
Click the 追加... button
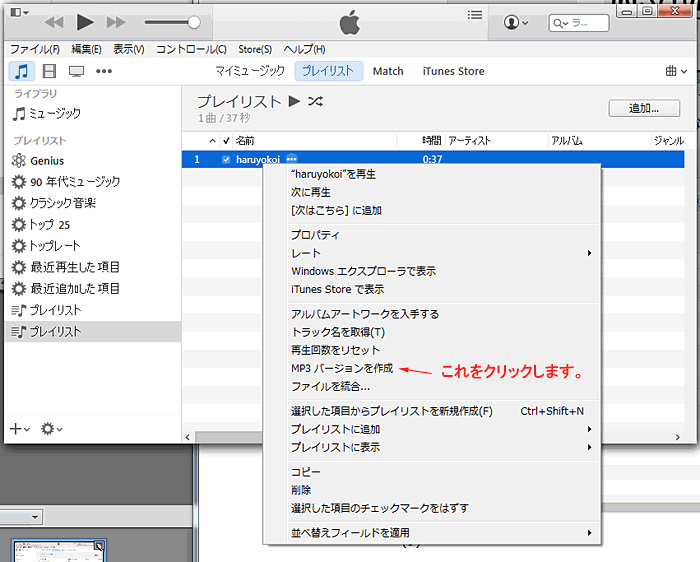(644, 108)
